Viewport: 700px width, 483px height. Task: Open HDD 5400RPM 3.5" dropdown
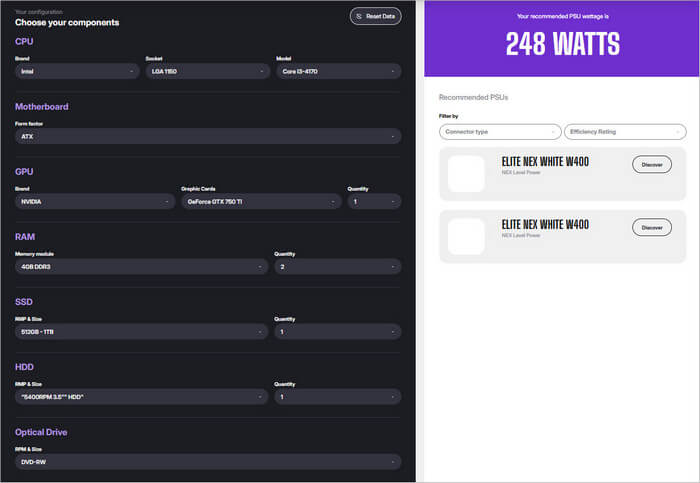(141, 396)
